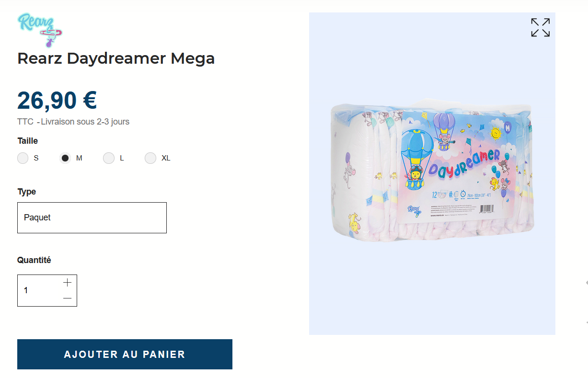Increase quantity with the plus icon
Screen dimensions: 588x378
67,282
